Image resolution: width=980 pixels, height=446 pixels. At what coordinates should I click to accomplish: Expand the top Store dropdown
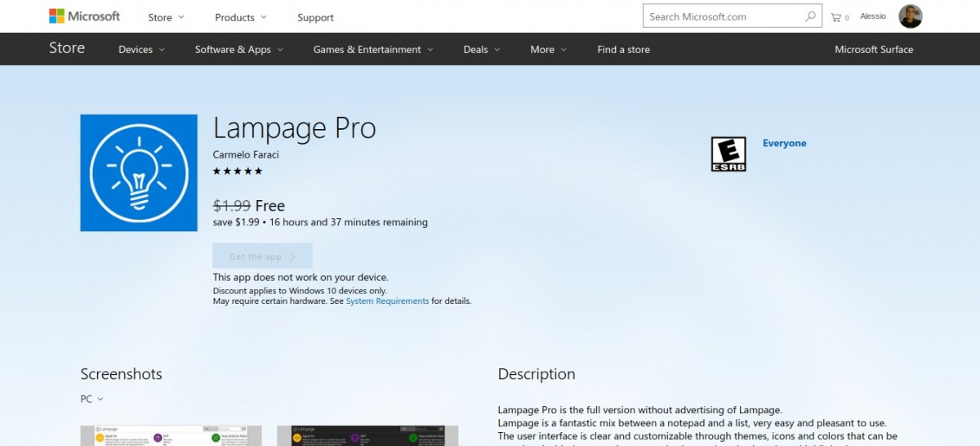[x=166, y=17]
